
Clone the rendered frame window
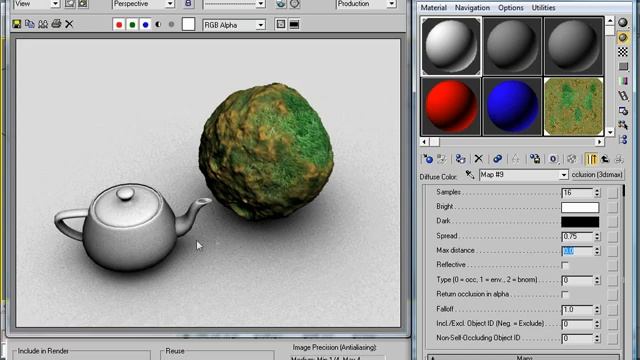point(43,24)
